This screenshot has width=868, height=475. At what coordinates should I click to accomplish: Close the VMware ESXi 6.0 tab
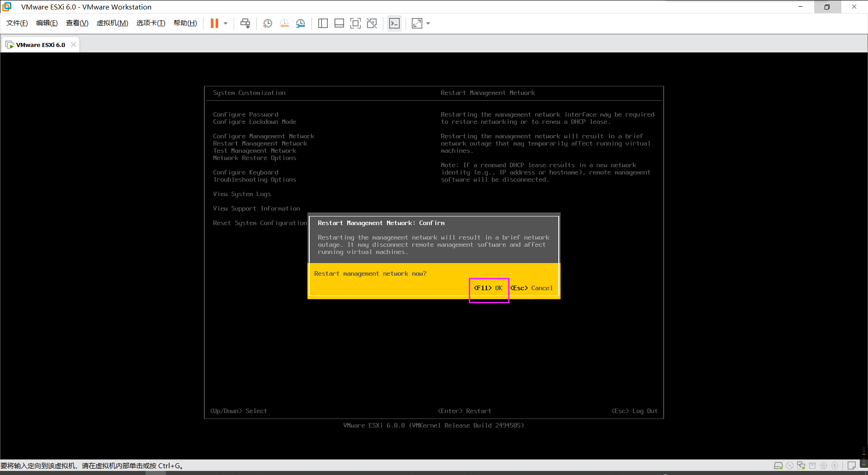click(x=73, y=45)
